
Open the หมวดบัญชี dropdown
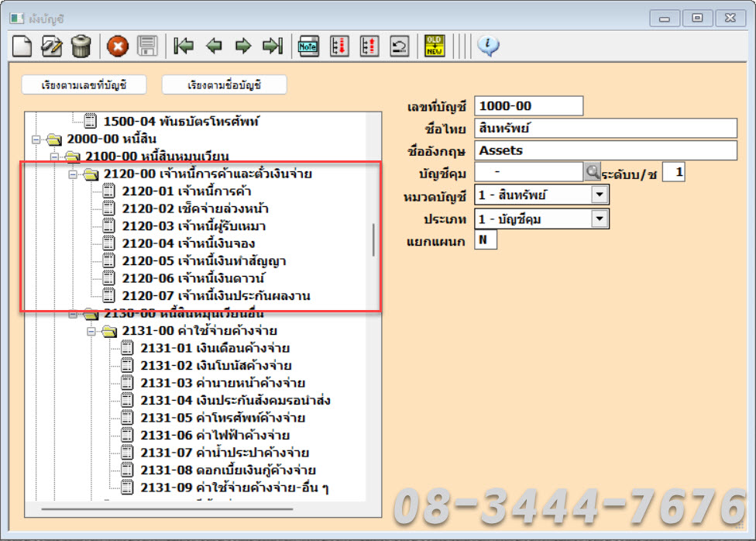coord(600,195)
